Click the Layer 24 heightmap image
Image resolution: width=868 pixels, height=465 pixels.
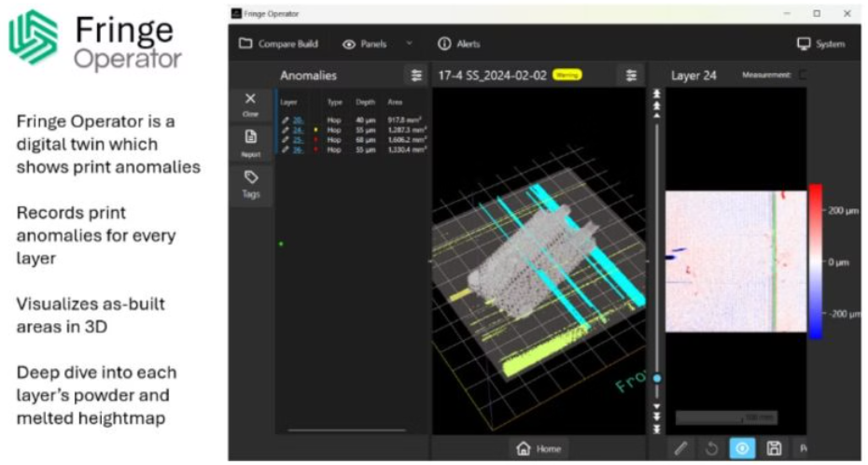pos(735,261)
